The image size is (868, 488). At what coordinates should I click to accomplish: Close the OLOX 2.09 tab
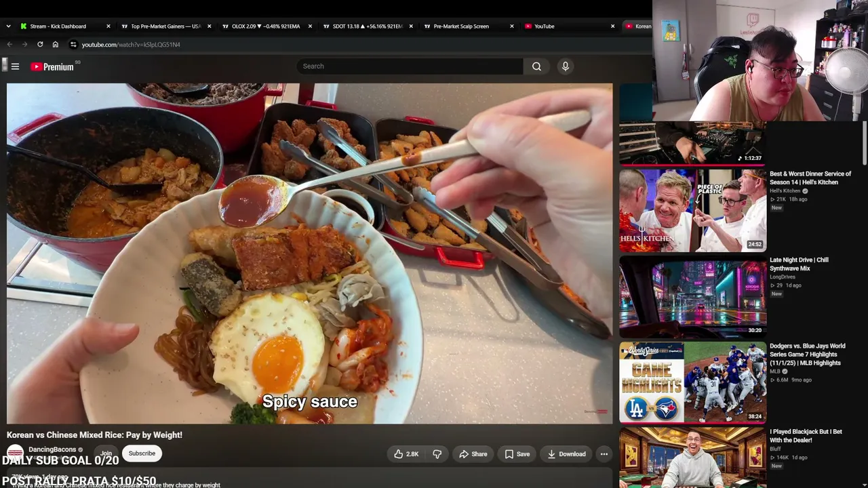click(310, 26)
